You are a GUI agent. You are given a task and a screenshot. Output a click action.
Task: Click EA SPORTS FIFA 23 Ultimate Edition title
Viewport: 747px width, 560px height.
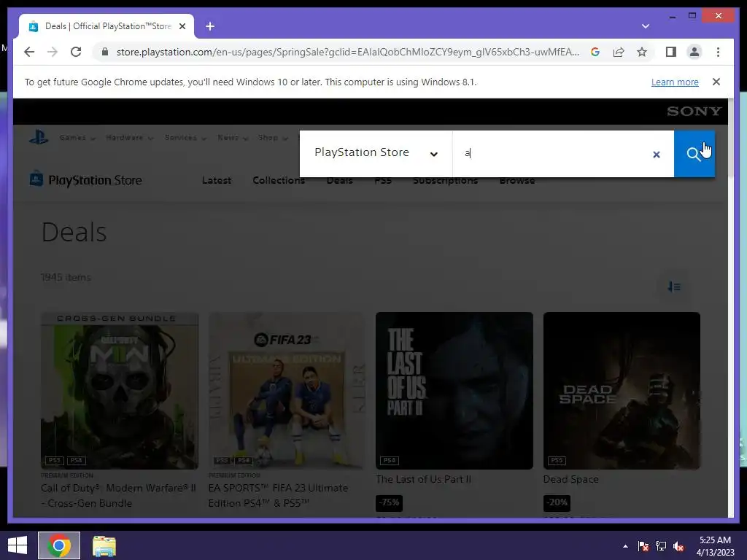click(x=278, y=495)
